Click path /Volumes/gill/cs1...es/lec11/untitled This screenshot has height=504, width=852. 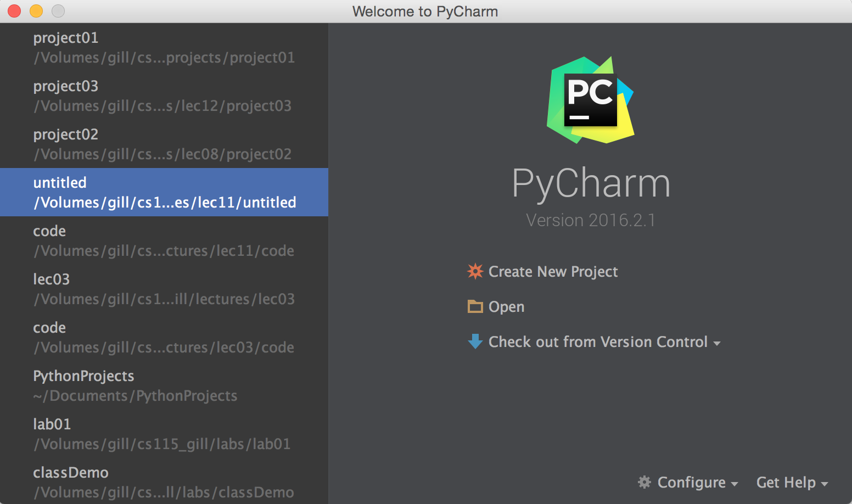(x=165, y=203)
